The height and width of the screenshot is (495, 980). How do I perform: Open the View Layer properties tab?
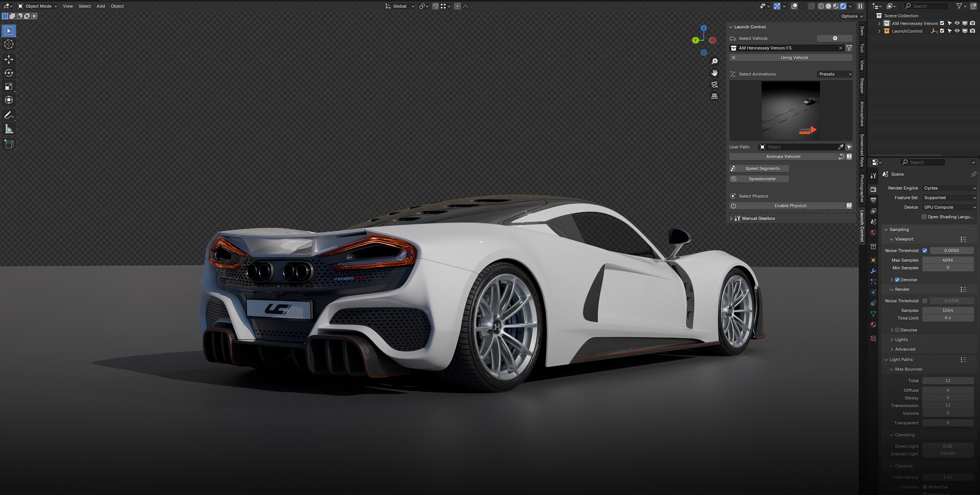pos(873,211)
